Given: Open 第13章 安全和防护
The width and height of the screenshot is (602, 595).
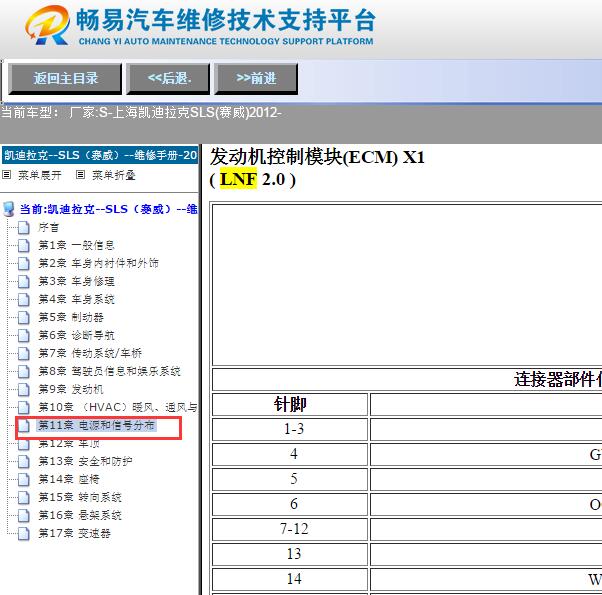Looking at the screenshot, I should pyautogui.click(x=85, y=461).
